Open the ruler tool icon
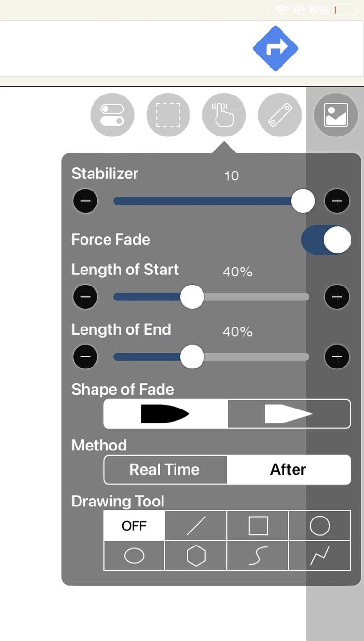The image size is (364, 641). tap(280, 115)
